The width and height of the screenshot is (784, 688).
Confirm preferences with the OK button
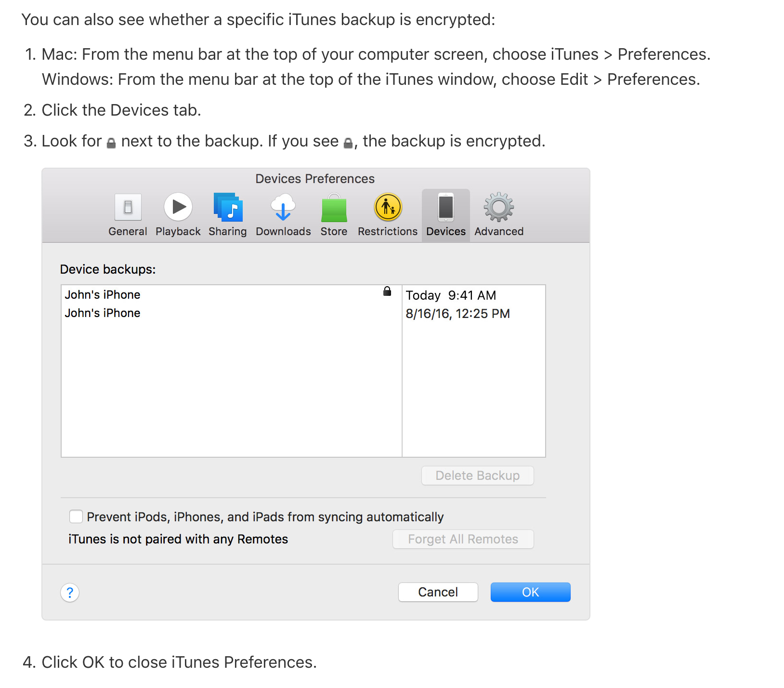pyautogui.click(x=531, y=592)
